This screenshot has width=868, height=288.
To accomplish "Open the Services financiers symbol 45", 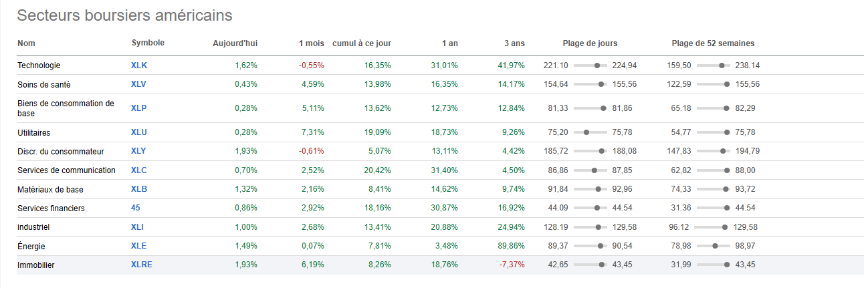I will (136, 208).
